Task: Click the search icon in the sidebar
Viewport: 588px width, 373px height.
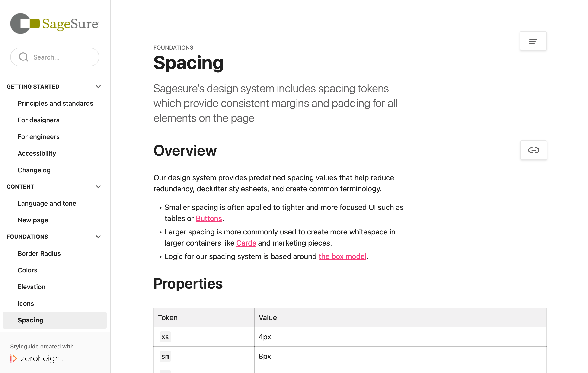Action: (x=24, y=57)
